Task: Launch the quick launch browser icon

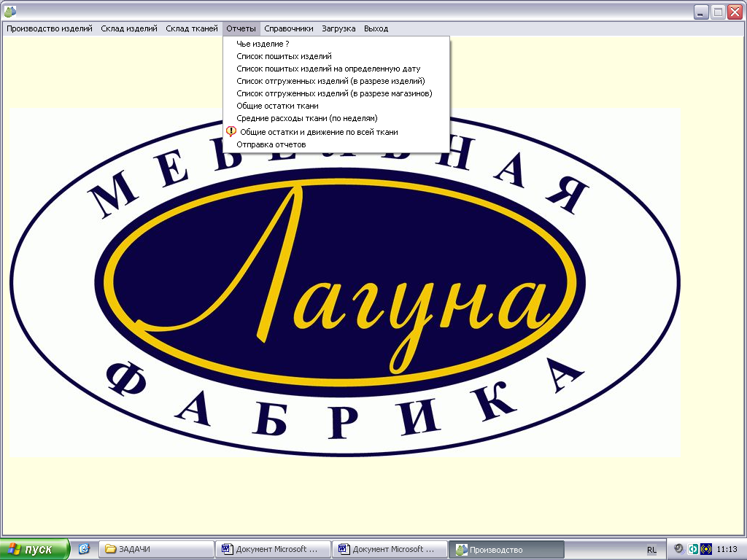Action: coord(84,549)
